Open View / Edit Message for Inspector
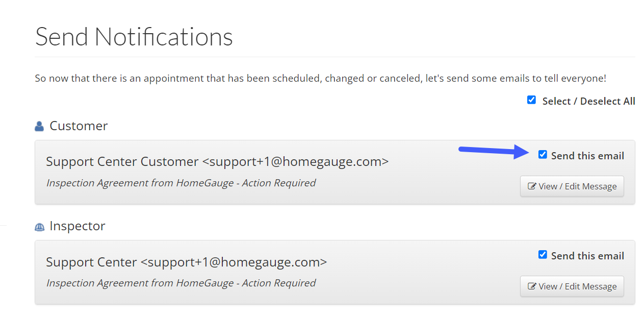Screen dimensions: 644x314 click(572, 286)
